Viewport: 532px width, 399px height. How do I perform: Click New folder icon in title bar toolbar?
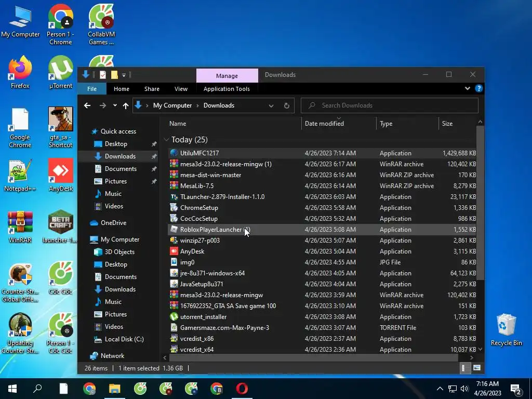click(x=114, y=75)
